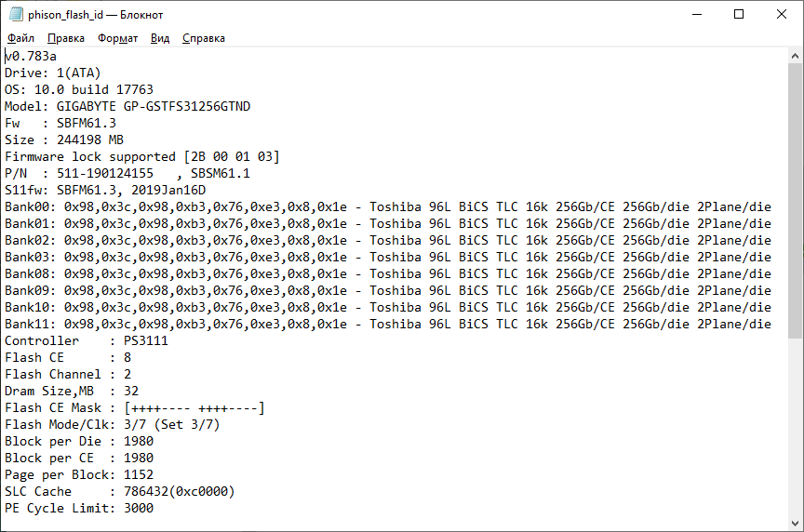Click the scrollbar up arrow

tap(796, 56)
